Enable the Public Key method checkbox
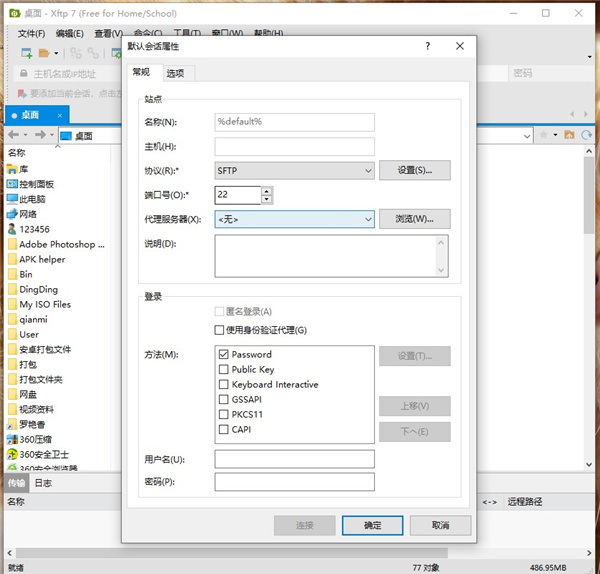The width and height of the screenshot is (600, 574). click(x=223, y=369)
